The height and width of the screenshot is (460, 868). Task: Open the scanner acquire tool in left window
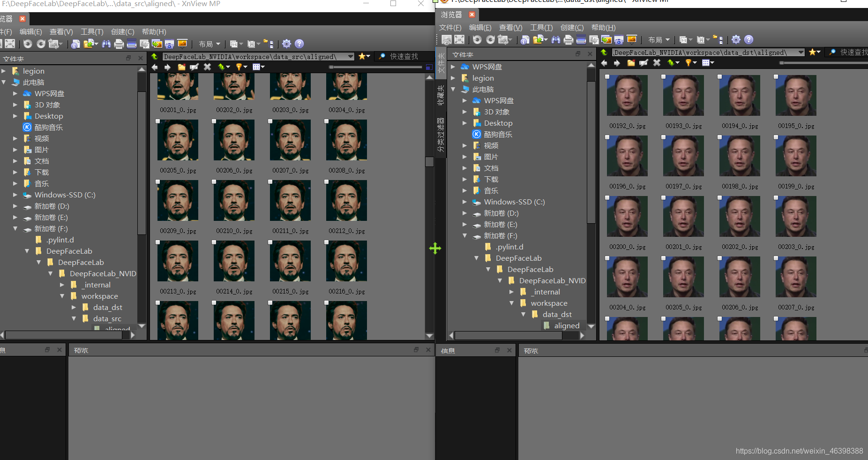click(132, 44)
